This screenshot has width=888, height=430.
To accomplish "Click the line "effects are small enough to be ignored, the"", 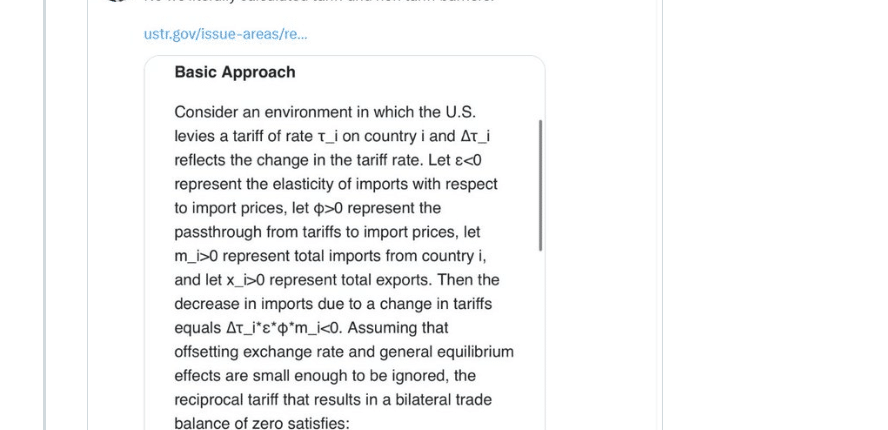I will pos(325,376).
